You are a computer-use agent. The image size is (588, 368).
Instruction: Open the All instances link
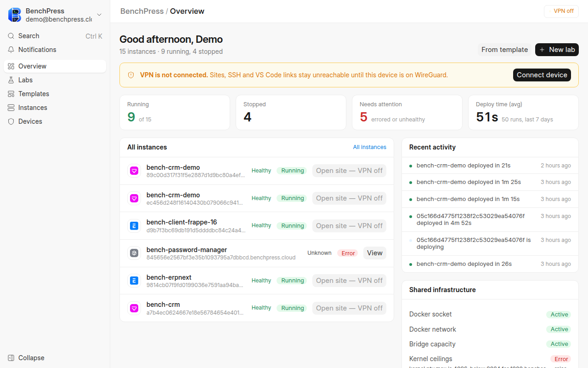369,147
